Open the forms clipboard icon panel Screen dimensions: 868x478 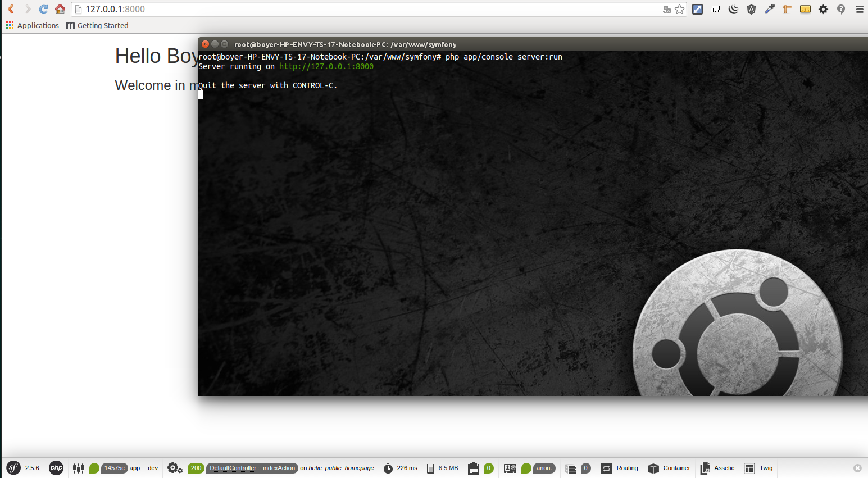[x=474, y=468]
